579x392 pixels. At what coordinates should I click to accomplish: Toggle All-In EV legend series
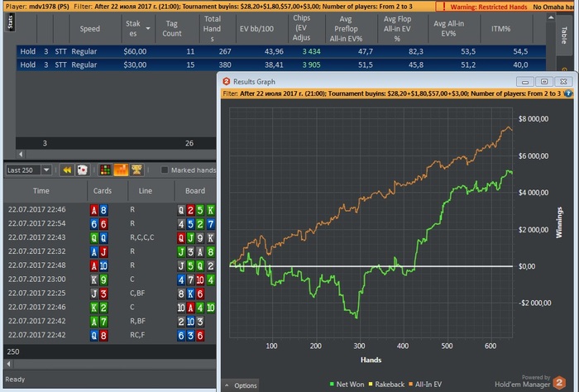point(424,385)
